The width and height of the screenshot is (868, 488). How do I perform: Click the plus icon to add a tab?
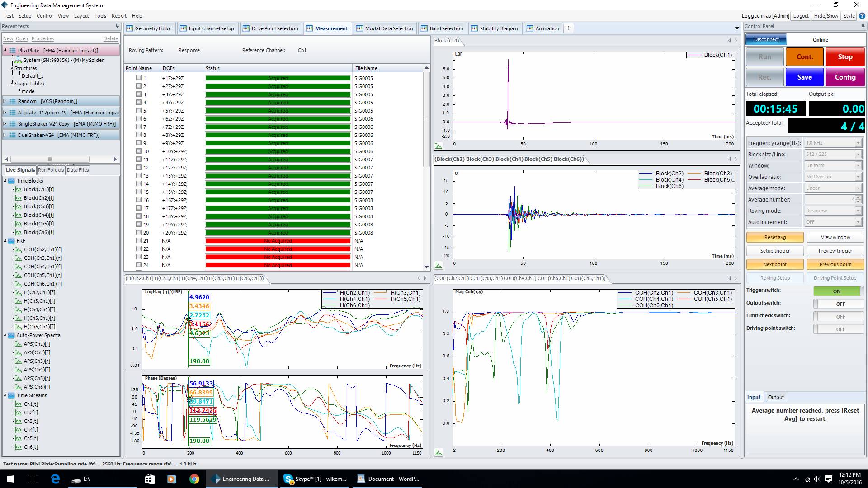tap(569, 28)
